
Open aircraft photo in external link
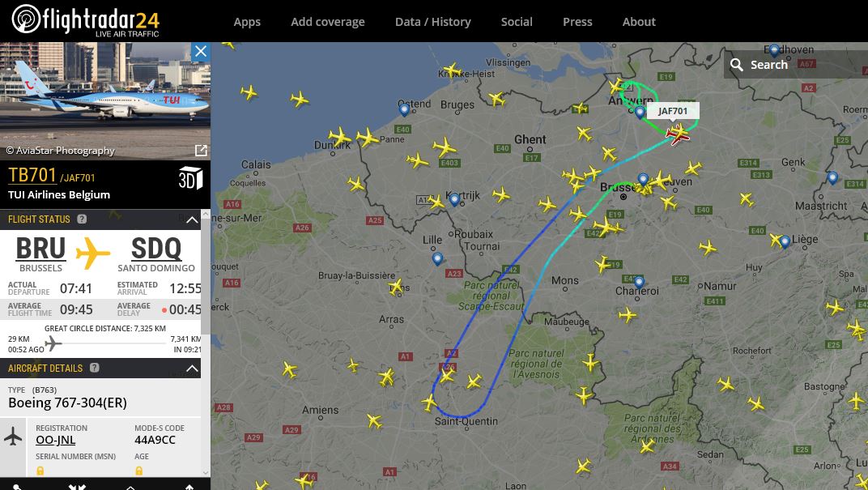[201, 150]
